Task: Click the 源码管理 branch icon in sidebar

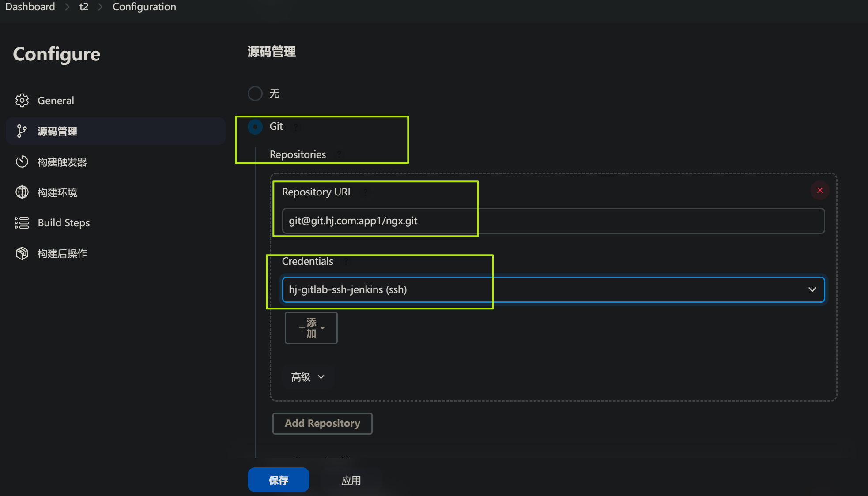Action: pos(22,131)
